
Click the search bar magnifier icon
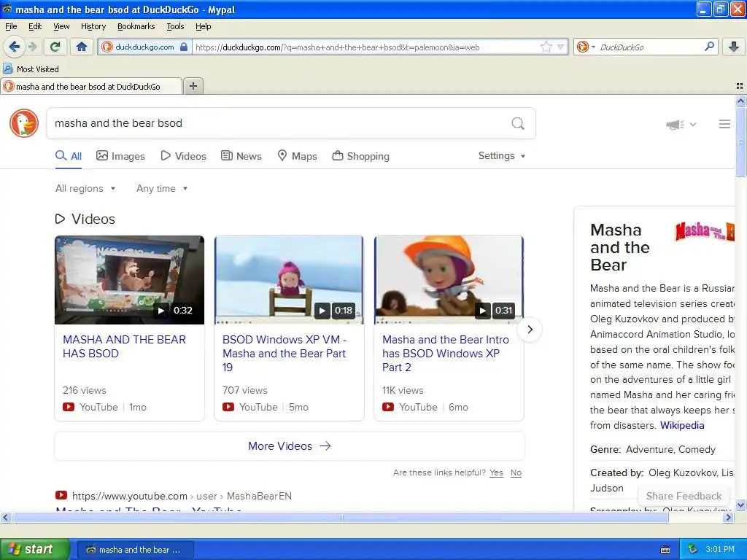tap(709, 47)
